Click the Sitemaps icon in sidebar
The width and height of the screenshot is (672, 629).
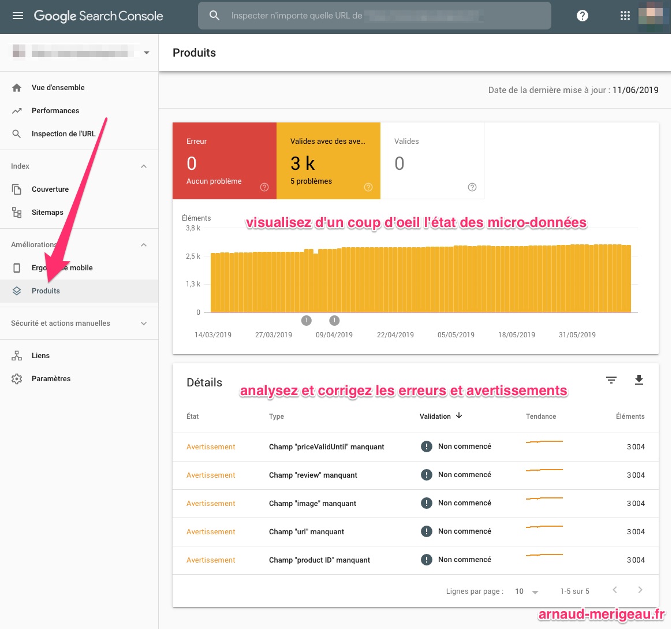pyautogui.click(x=17, y=213)
